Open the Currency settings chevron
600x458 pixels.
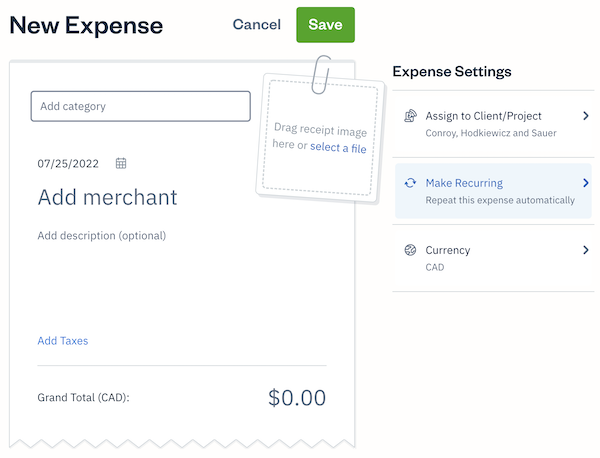pyautogui.click(x=586, y=250)
